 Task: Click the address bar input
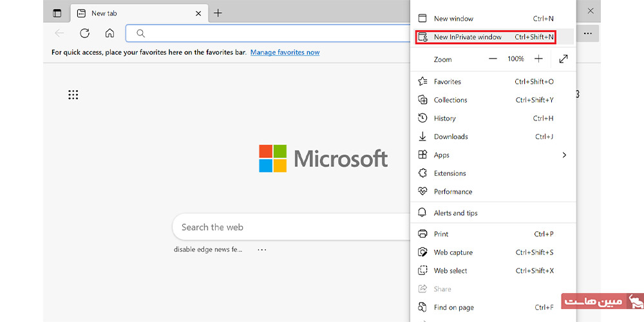pyautogui.click(x=268, y=33)
